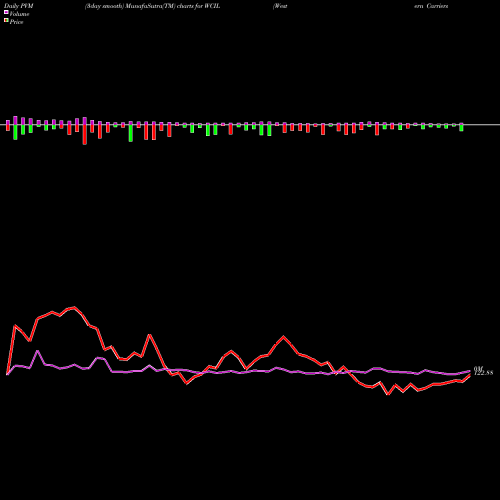Click the 122.88 price value label
The image size is (500, 500).
[x=483, y=373]
